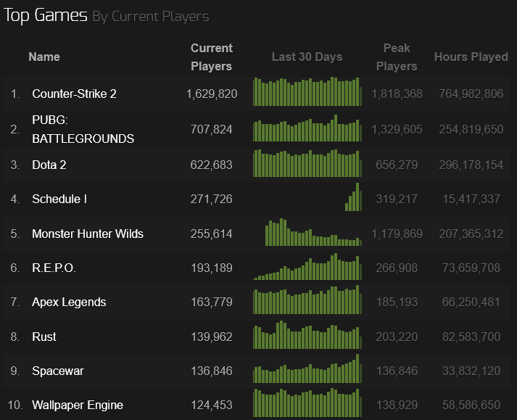Screen dimensions: 517x420
Task: Open the Counter-Strike 2 game link
Action: [x=74, y=94]
